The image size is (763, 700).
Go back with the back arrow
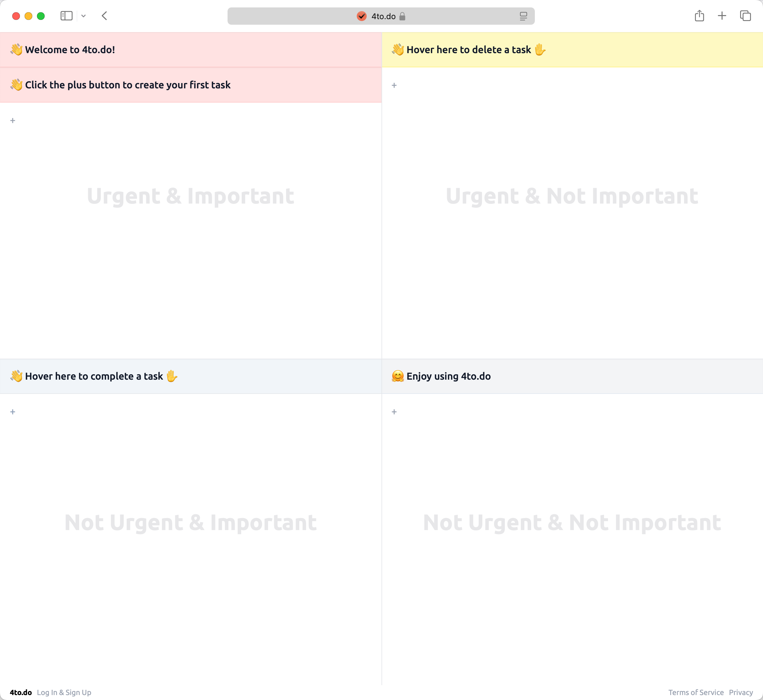(104, 16)
